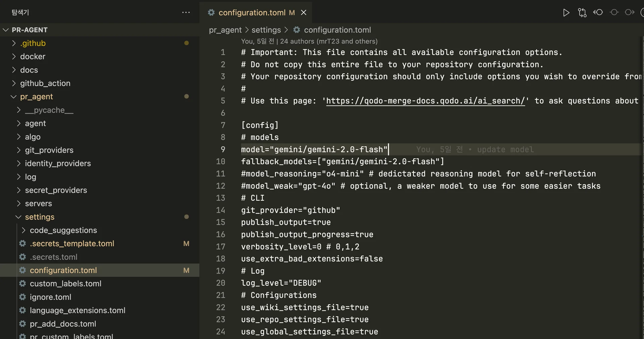Click the gear icon on the configuration.toml tab
This screenshot has width=644, height=339.
tap(211, 12)
